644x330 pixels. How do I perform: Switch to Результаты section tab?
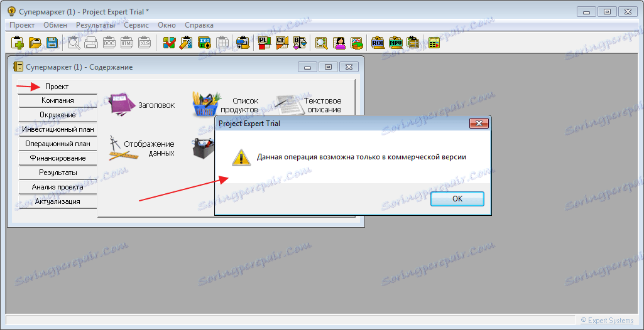tap(58, 173)
